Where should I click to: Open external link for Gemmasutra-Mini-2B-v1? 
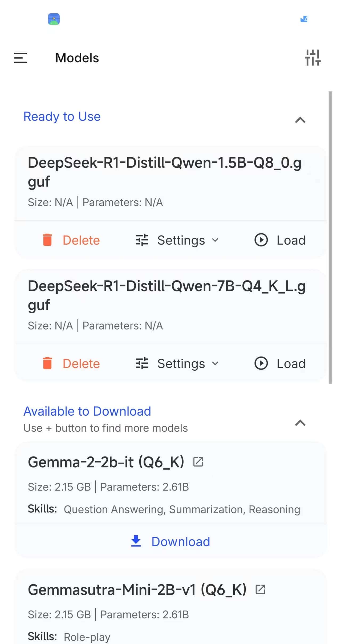click(260, 590)
